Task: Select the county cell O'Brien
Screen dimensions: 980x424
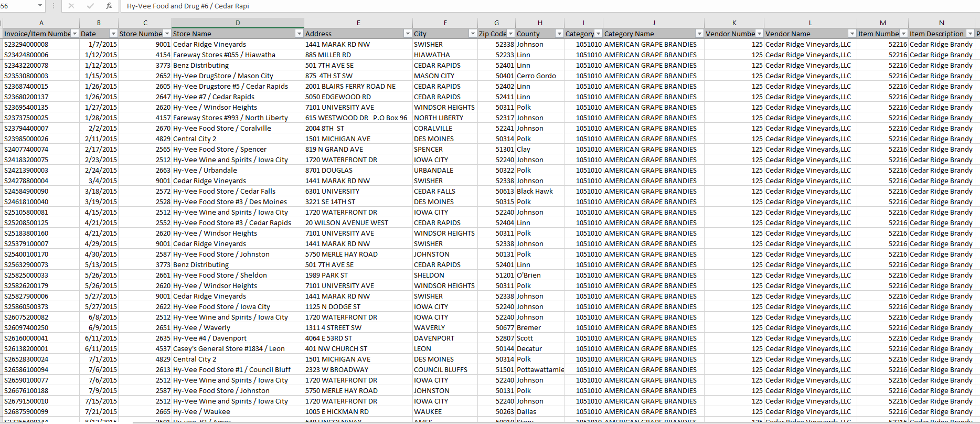Action: point(540,275)
